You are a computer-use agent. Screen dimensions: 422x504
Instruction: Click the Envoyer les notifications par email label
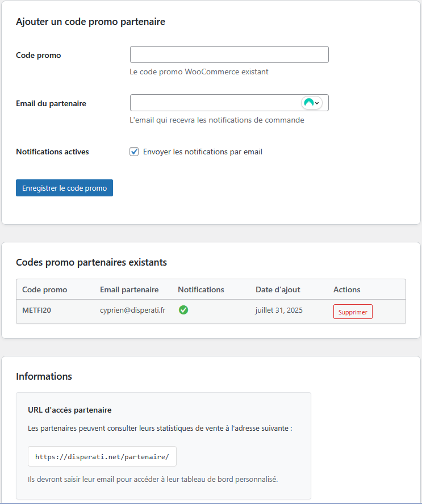[203, 152]
